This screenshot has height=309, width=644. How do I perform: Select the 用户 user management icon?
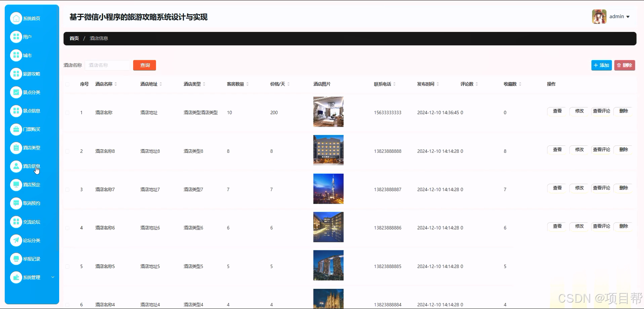coord(16,37)
